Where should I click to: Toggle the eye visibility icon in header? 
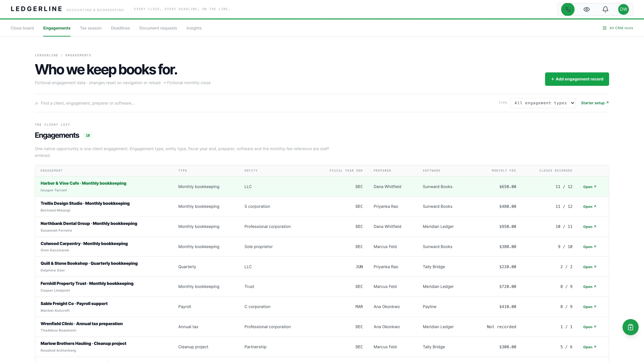coord(586,10)
